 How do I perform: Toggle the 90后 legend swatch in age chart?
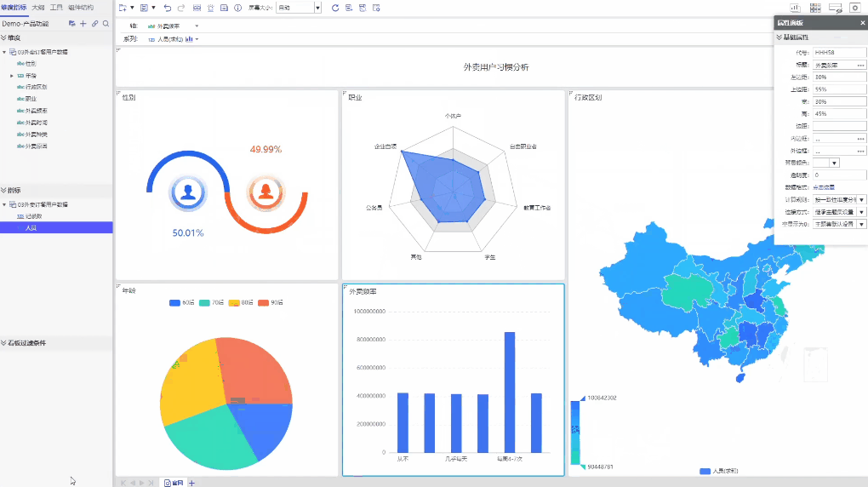(263, 302)
